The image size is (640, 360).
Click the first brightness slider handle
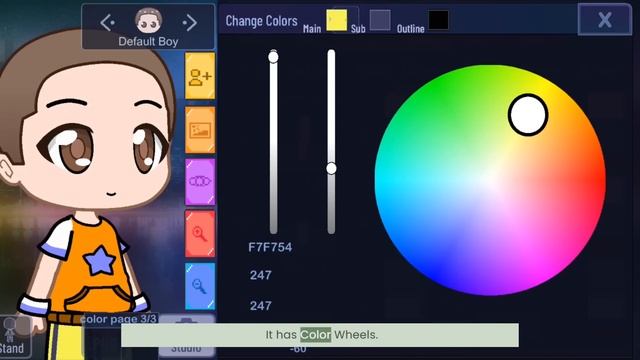point(273,57)
